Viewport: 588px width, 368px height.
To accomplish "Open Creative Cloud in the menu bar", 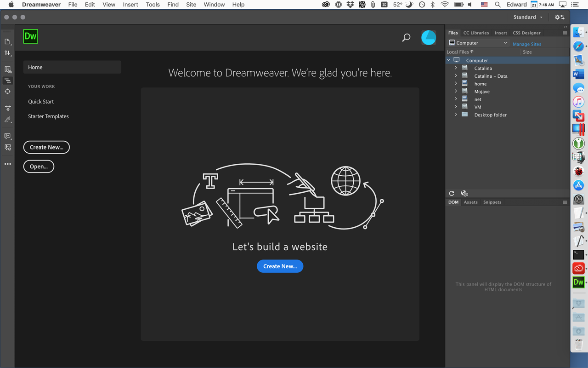I will click(326, 5).
